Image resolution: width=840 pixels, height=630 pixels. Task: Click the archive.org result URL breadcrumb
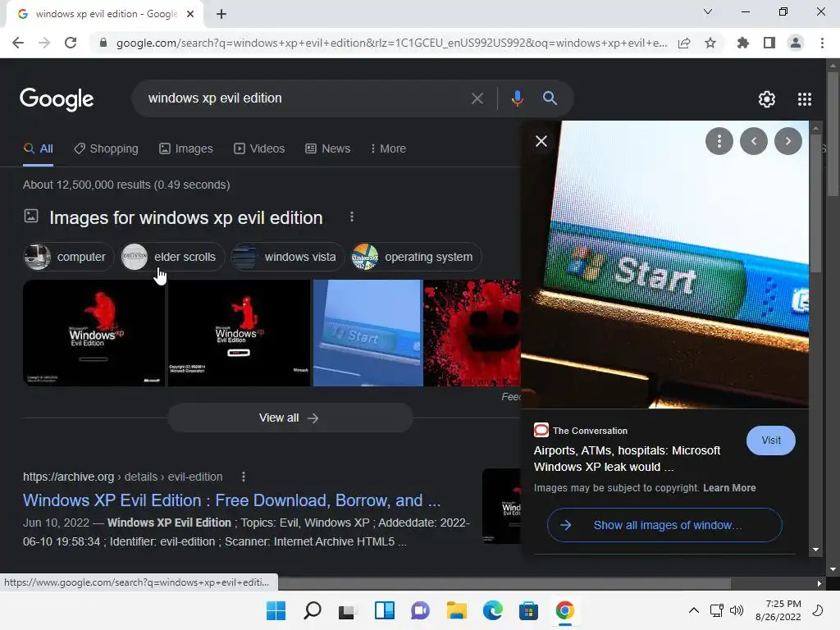pyautogui.click(x=123, y=477)
